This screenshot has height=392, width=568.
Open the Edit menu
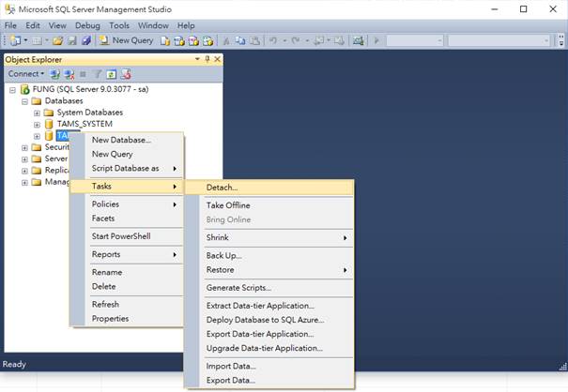tap(33, 25)
